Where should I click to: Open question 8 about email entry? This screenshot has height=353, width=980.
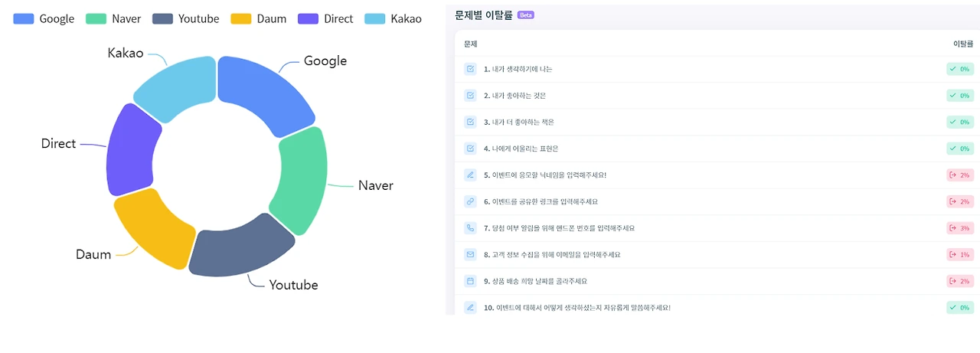pyautogui.click(x=552, y=254)
